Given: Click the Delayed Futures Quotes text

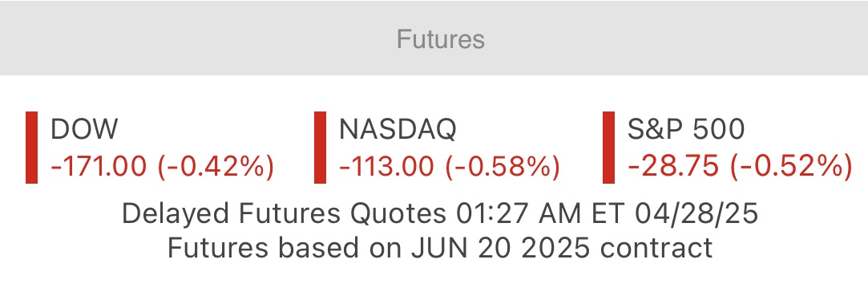Looking at the screenshot, I should [x=284, y=214].
